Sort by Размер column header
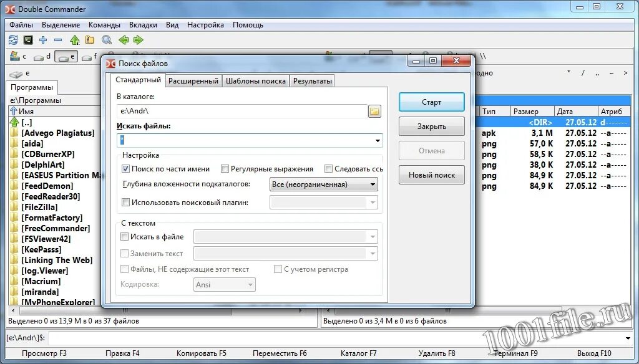639x364 pixels. tap(532, 111)
